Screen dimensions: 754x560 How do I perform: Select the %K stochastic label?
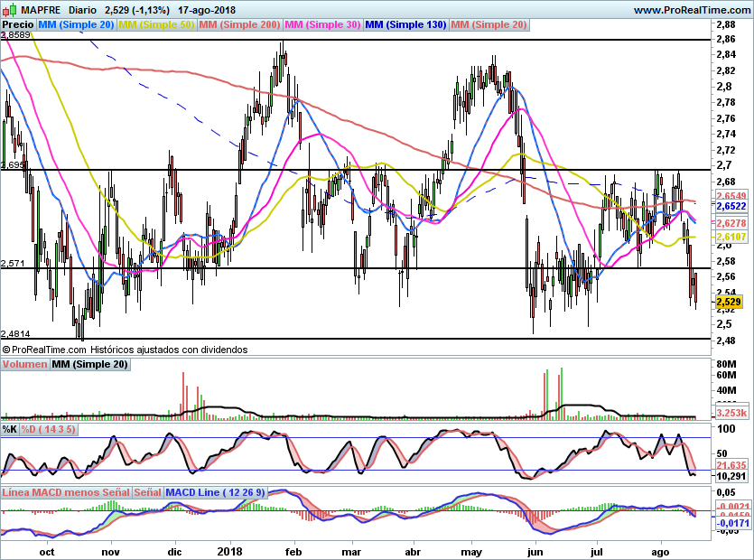[10, 429]
